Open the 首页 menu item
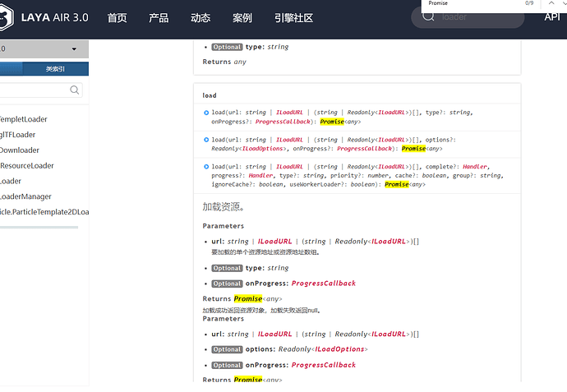567x392 pixels. pos(118,18)
